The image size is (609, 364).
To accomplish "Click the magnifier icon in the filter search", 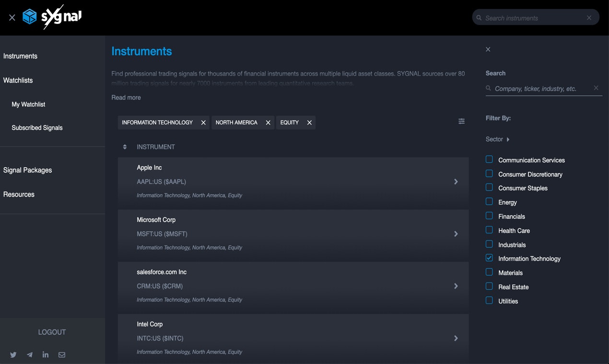I will pos(488,88).
